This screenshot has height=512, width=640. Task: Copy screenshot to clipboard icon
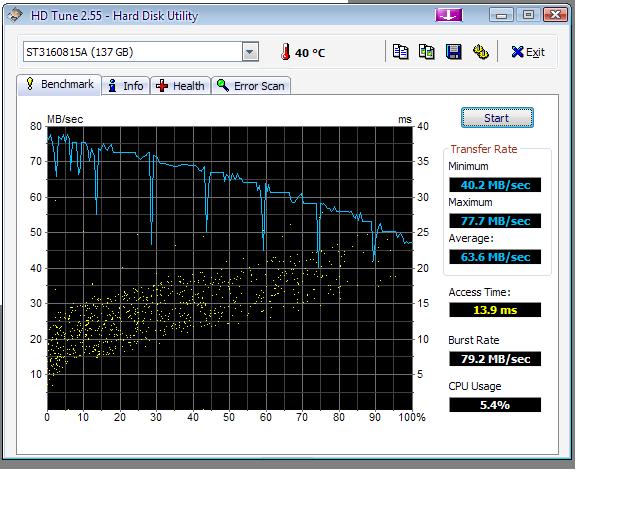(x=427, y=52)
